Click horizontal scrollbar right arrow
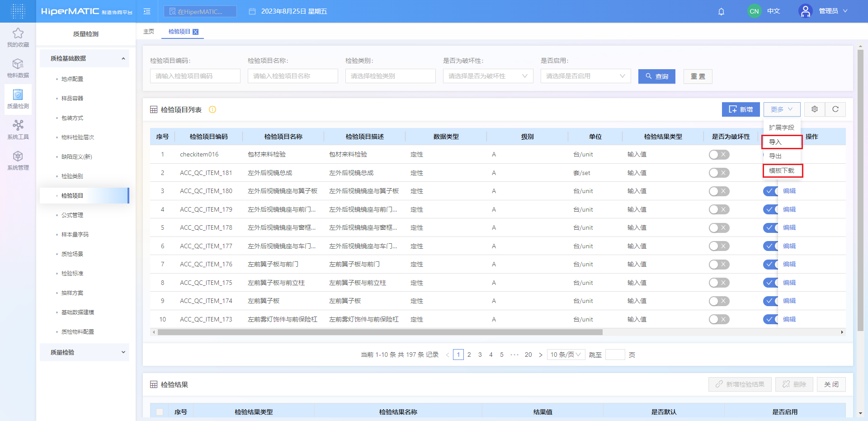 (x=842, y=332)
